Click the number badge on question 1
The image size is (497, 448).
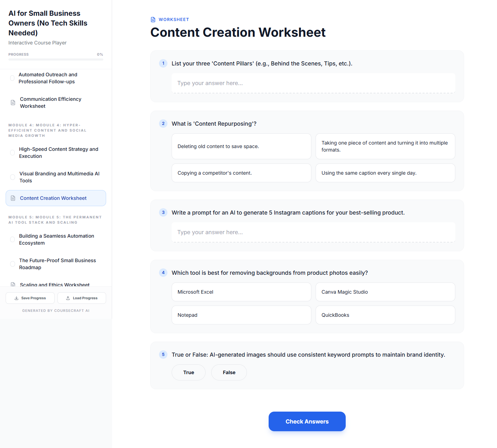163,63
